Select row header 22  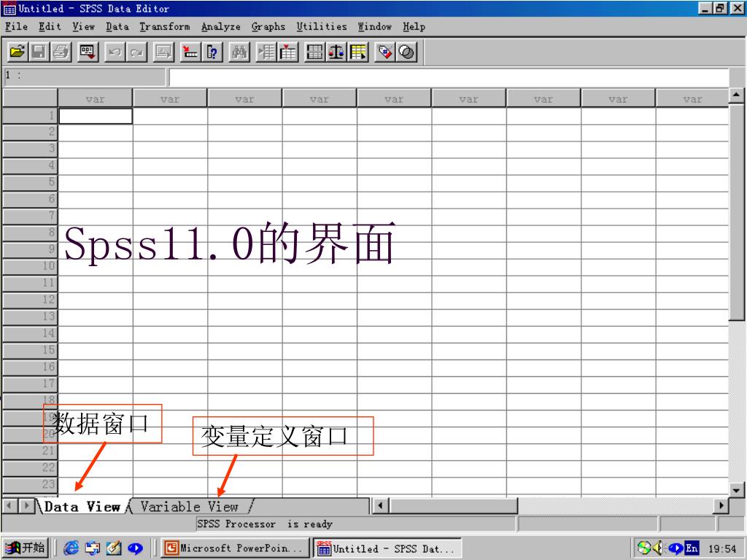coord(29,467)
